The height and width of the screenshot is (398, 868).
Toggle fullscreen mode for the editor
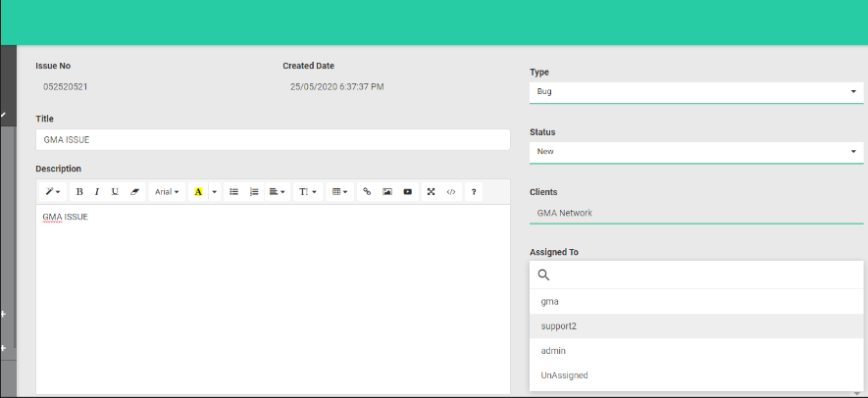point(431,192)
